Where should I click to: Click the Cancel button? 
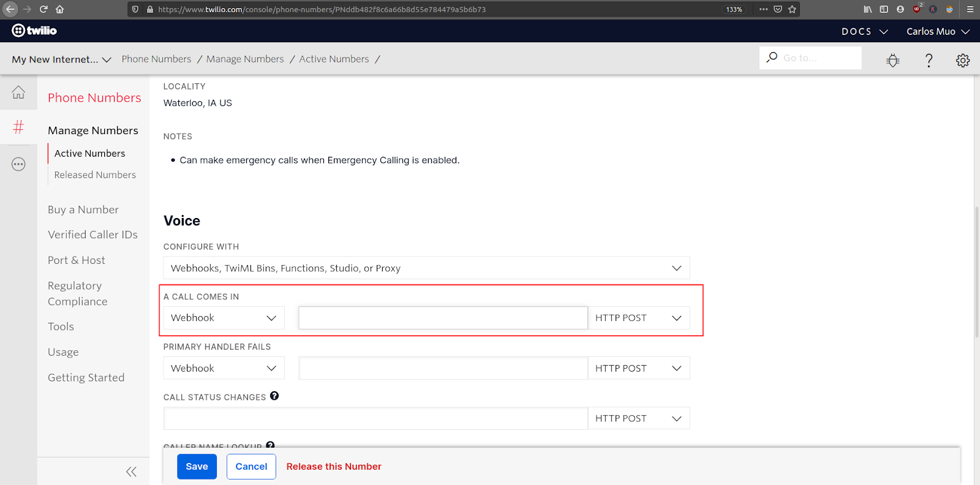251,467
